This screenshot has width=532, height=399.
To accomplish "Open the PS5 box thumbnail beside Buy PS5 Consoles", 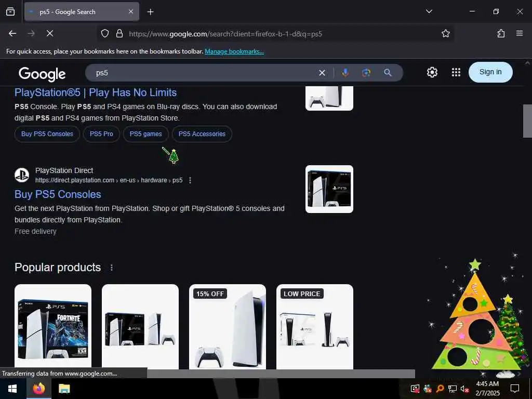I will pyautogui.click(x=329, y=189).
